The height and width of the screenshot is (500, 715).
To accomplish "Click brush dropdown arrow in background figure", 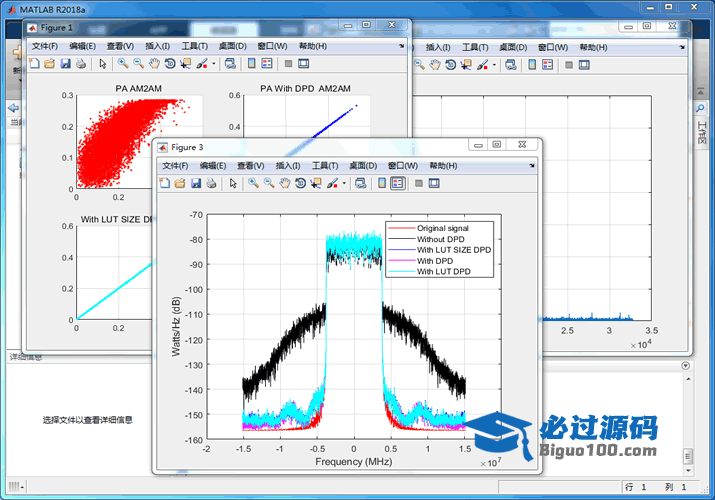I will pyautogui.click(x=494, y=65).
